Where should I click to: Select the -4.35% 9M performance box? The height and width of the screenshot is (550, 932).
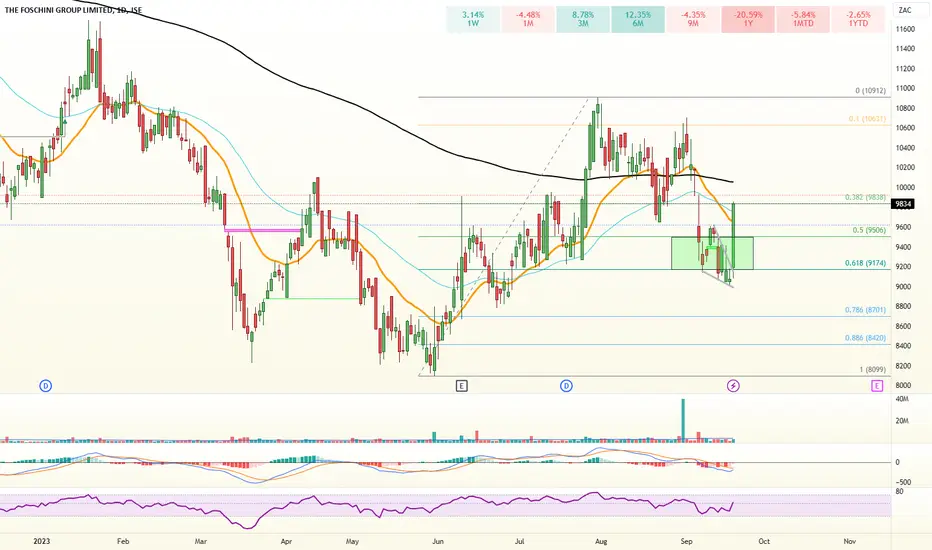pyautogui.click(x=693, y=19)
